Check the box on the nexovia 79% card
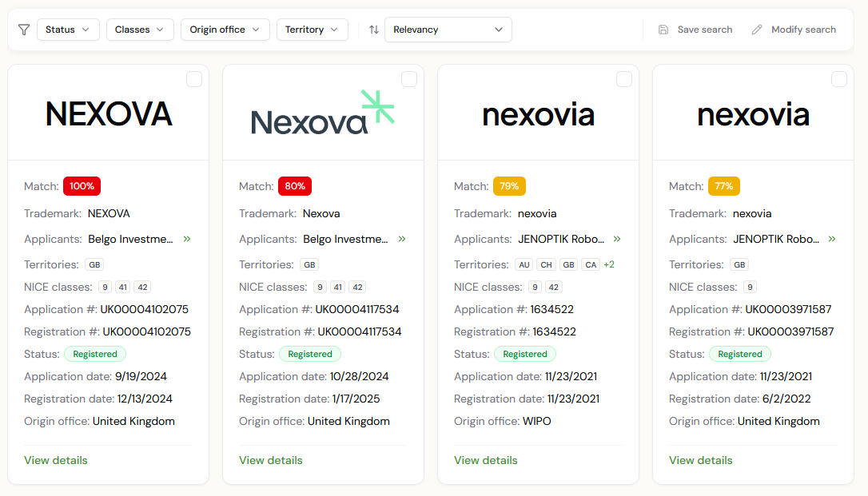868x496 pixels. click(x=624, y=79)
